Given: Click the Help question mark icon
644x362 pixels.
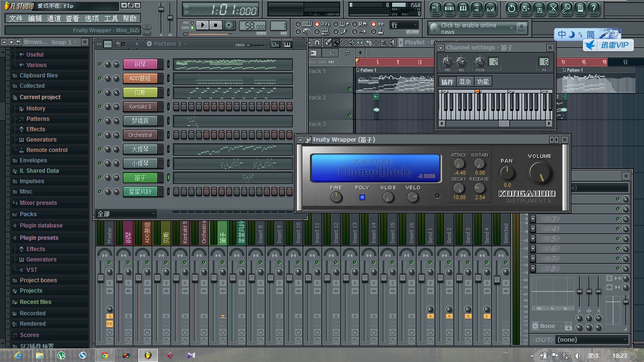Looking at the screenshot, I should point(594,8).
